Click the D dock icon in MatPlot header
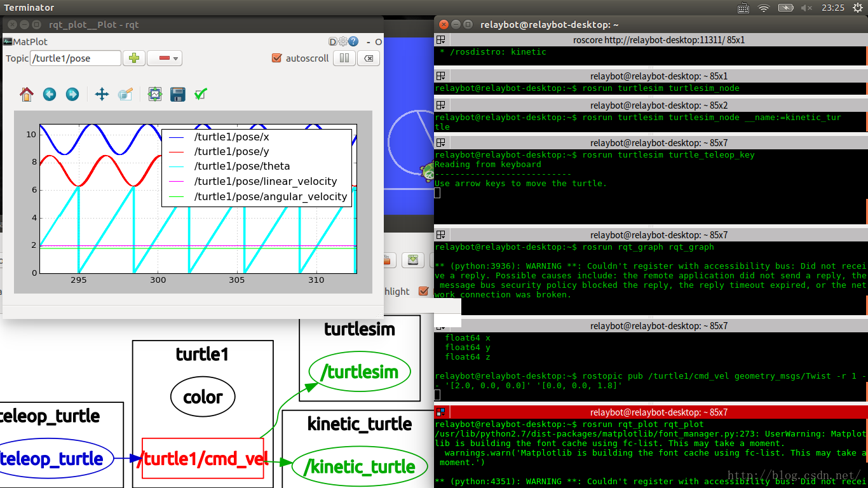This screenshot has height=488, width=868. click(x=332, y=42)
